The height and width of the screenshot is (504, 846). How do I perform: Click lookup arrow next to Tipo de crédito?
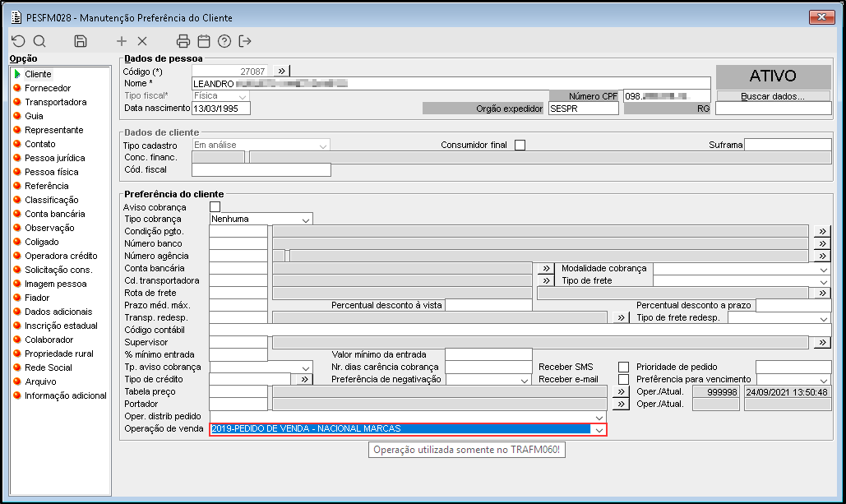point(305,379)
